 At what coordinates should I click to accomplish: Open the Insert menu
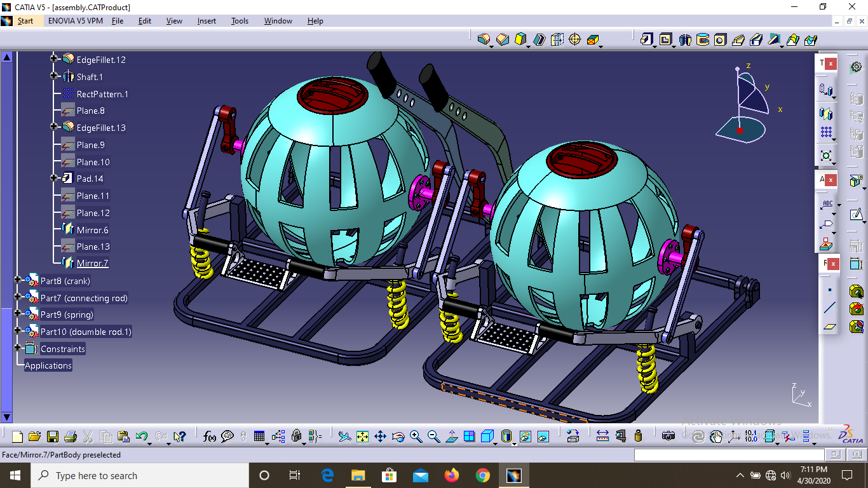coord(207,20)
